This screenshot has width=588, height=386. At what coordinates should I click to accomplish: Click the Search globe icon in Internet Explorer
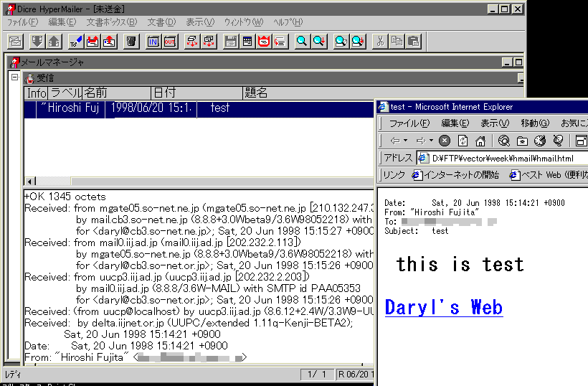click(x=503, y=141)
